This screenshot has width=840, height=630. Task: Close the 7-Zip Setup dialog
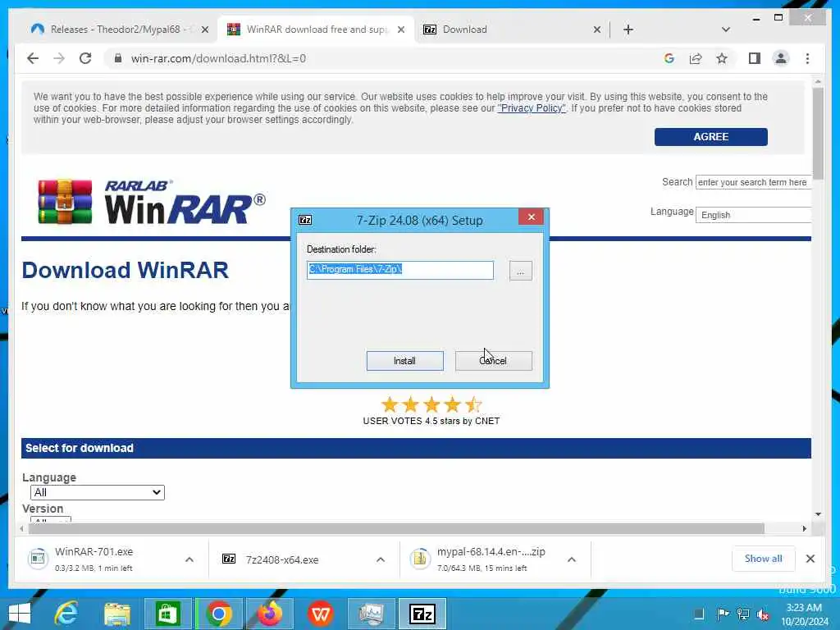coord(531,217)
